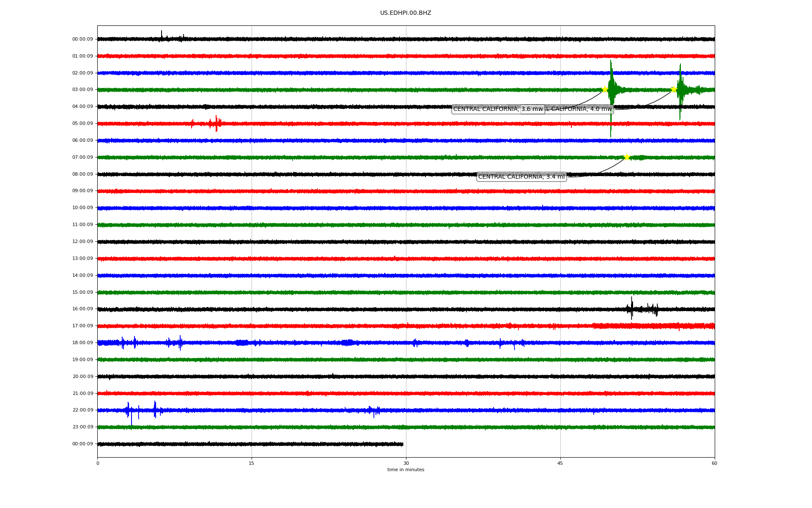This screenshot has width=812, height=508.
Task: Click the 30 tick label on x-axis
Action: [406, 463]
